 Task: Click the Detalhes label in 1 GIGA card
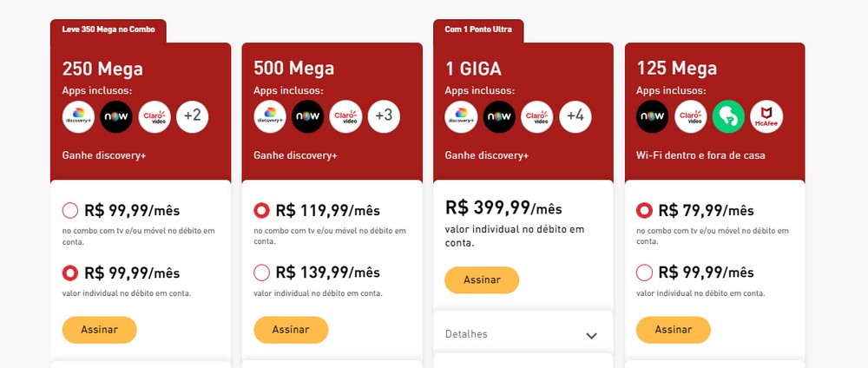coord(466,334)
